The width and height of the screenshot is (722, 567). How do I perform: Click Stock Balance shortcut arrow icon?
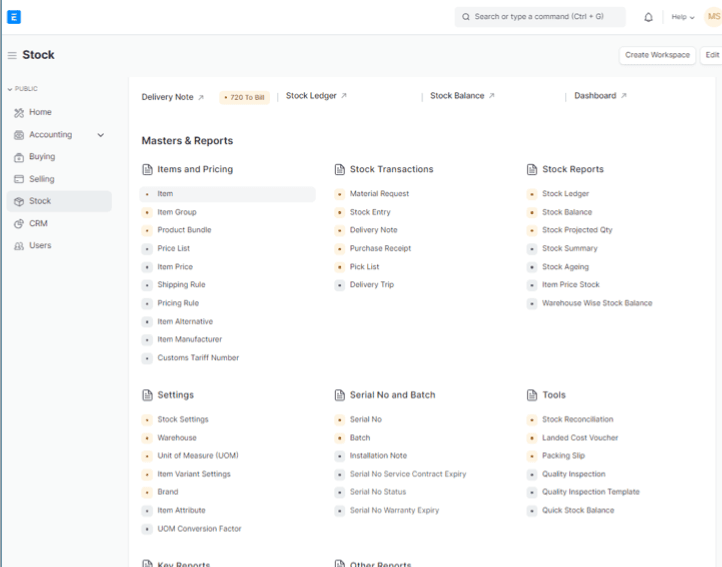[x=492, y=95]
